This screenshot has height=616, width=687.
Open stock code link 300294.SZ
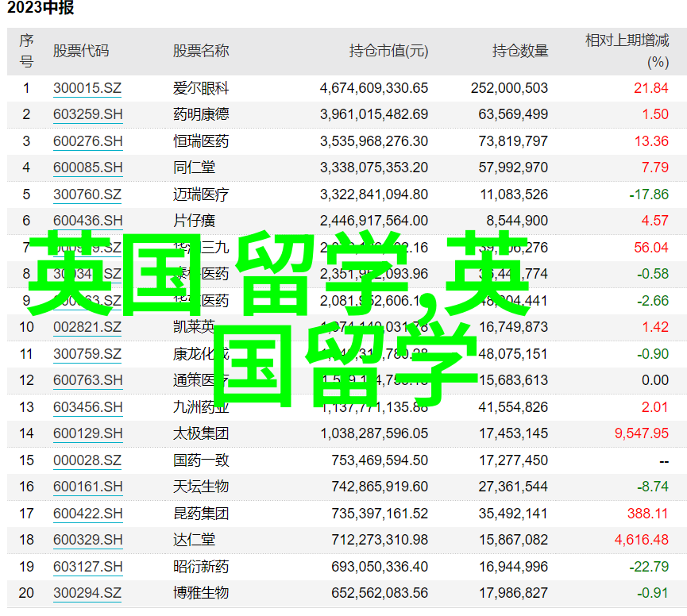[87, 593]
